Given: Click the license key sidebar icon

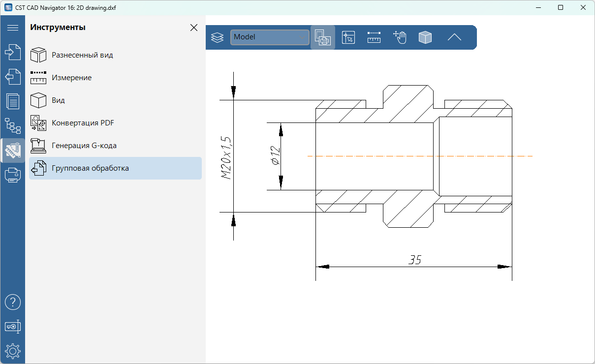Looking at the screenshot, I should tap(12, 326).
